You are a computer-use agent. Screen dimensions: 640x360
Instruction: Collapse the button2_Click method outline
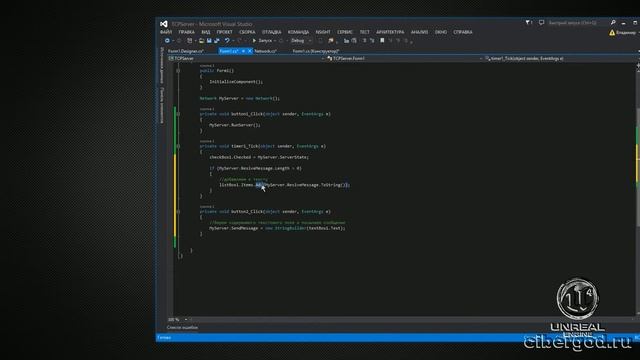click(178, 212)
